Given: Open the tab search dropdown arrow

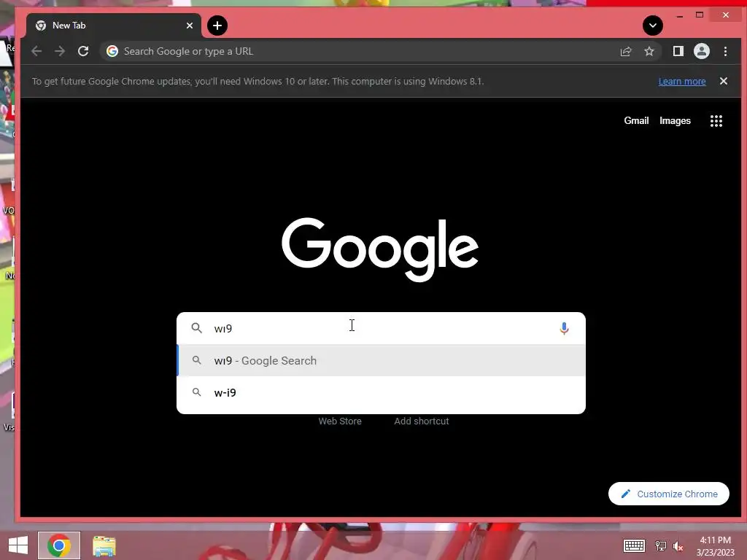Looking at the screenshot, I should click(x=653, y=26).
